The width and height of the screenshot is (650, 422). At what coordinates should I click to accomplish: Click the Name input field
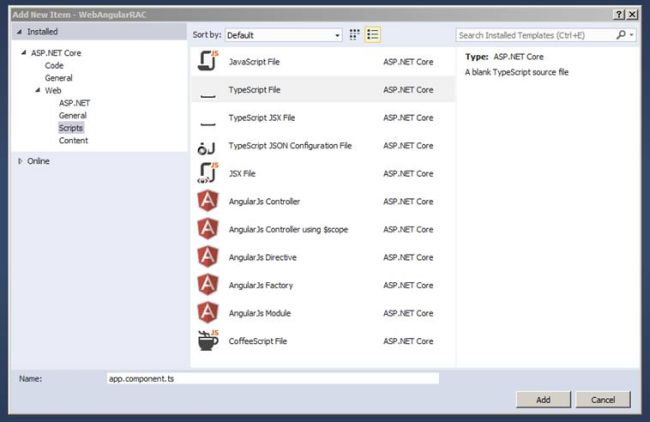point(272,379)
